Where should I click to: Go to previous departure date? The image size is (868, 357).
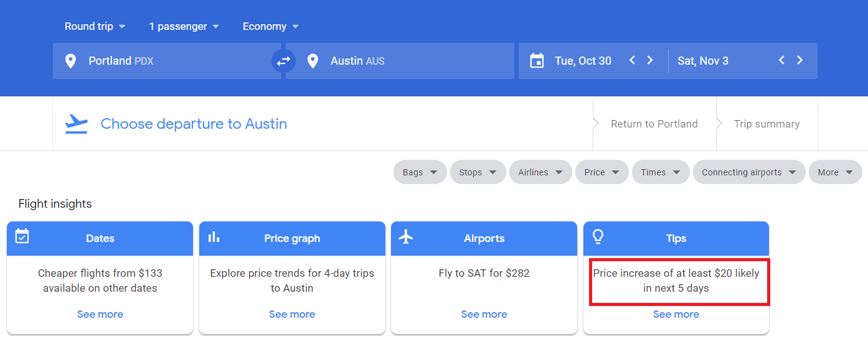click(632, 60)
